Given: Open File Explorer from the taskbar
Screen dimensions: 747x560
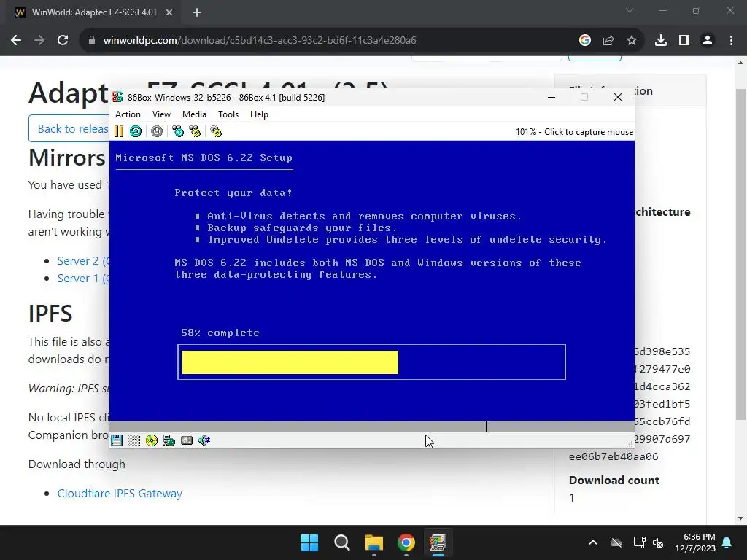Looking at the screenshot, I should point(374,542).
